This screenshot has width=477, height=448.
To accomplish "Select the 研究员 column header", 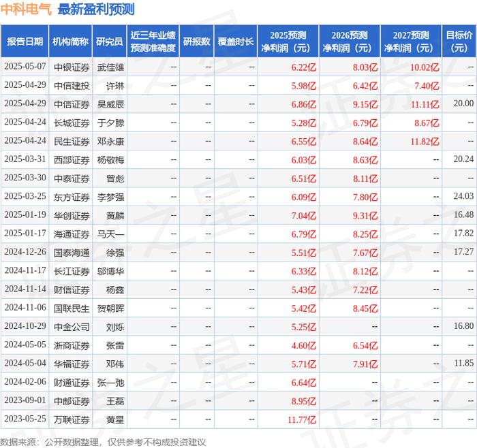I will click(x=110, y=42).
